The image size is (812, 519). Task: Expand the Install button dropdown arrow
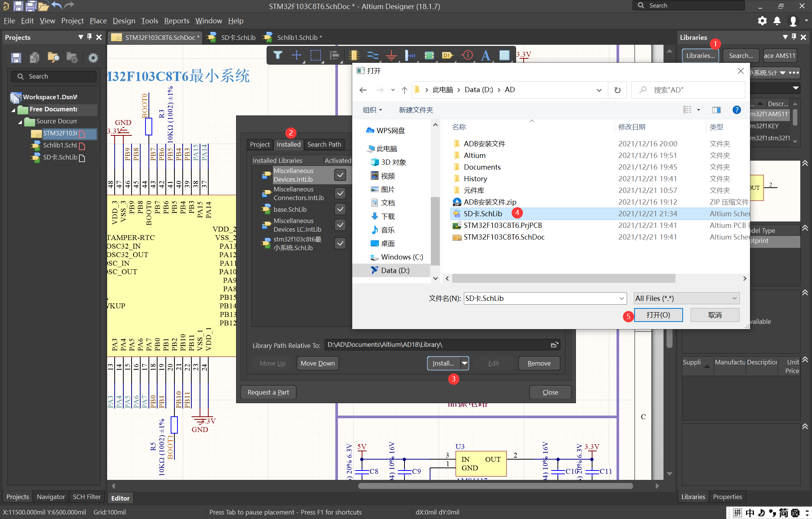coord(465,363)
